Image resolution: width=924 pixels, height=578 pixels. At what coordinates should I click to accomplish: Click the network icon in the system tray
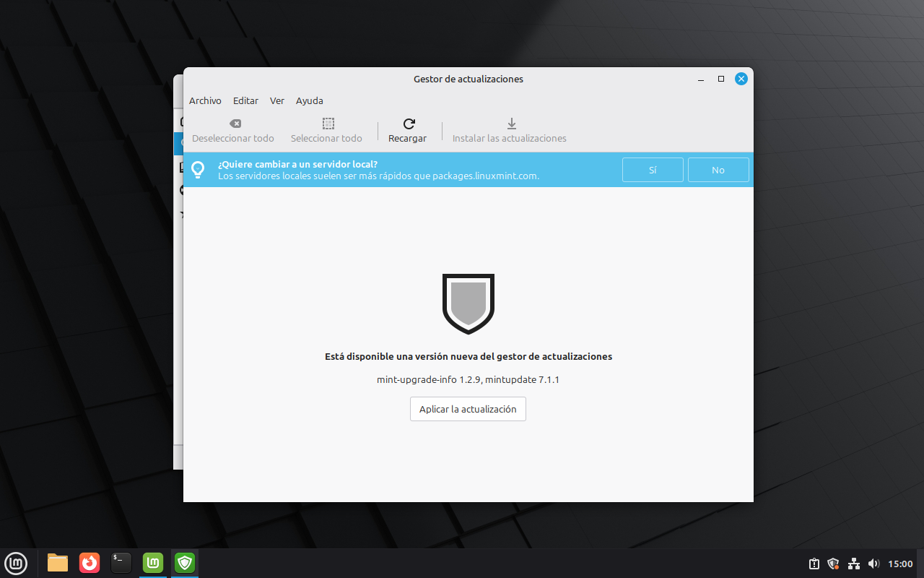pos(854,564)
